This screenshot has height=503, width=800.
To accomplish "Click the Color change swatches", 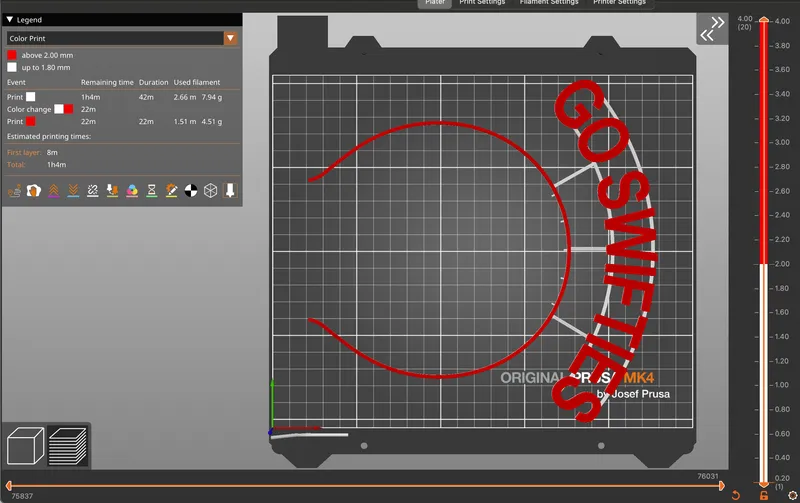I will 64,109.
